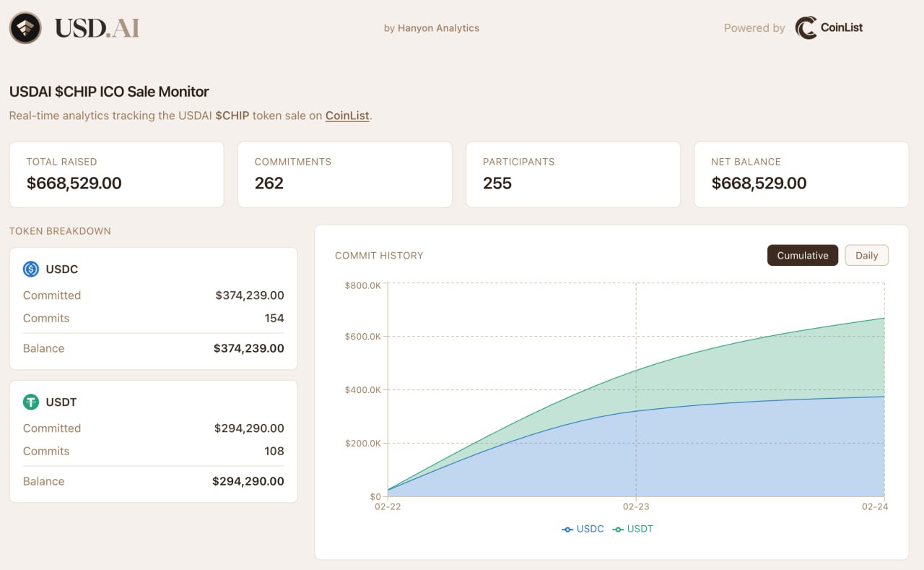Open the CoinList link in description
924x570 pixels.
pyautogui.click(x=347, y=116)
